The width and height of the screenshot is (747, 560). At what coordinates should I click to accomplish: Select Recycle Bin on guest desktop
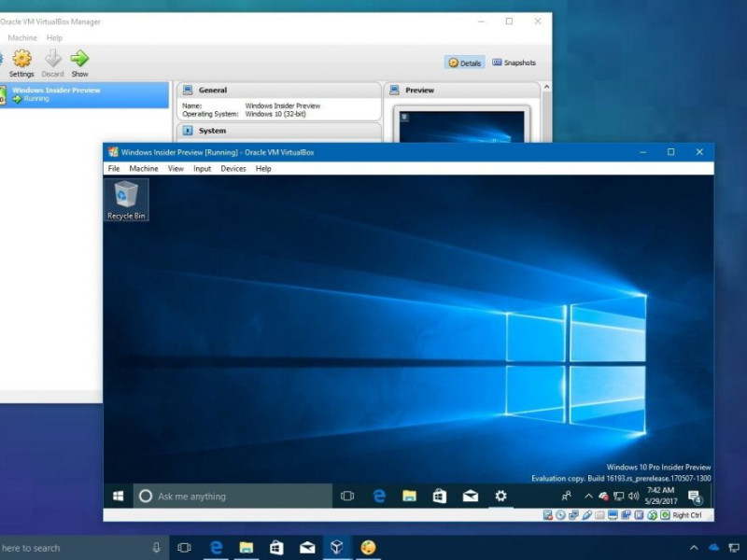click(x=126, y=200)
